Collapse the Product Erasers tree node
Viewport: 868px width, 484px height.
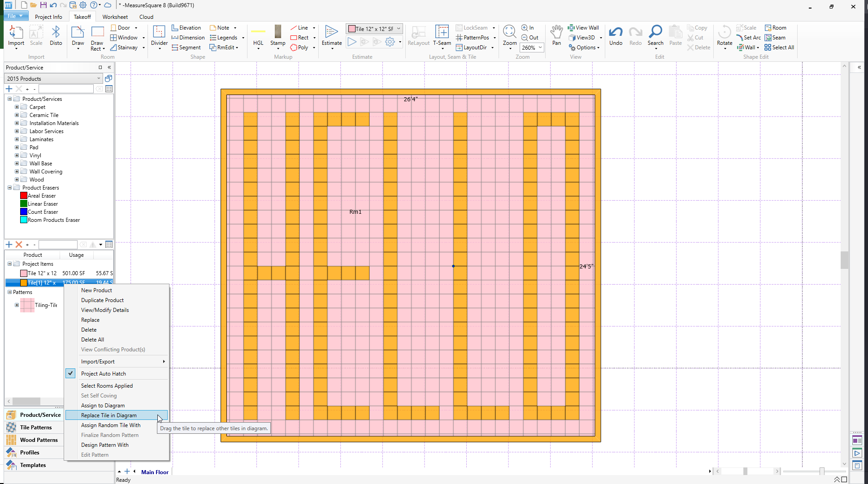pos(9,188)
